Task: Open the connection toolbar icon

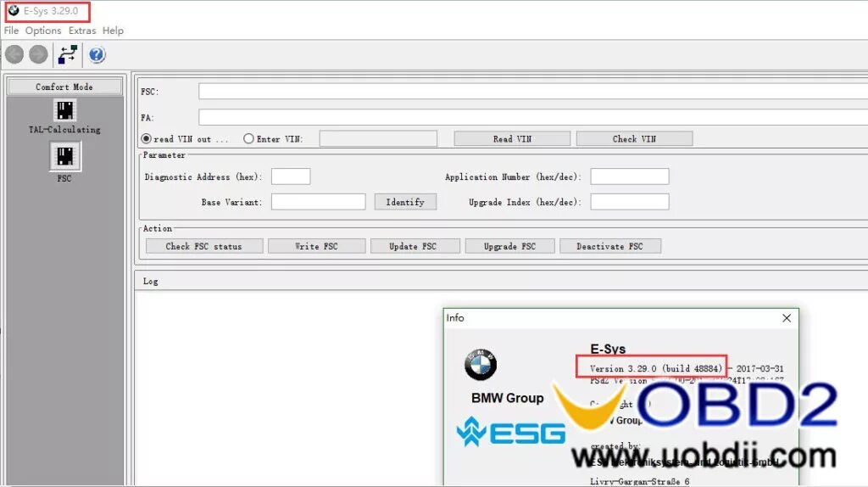Action: point(68,54)
